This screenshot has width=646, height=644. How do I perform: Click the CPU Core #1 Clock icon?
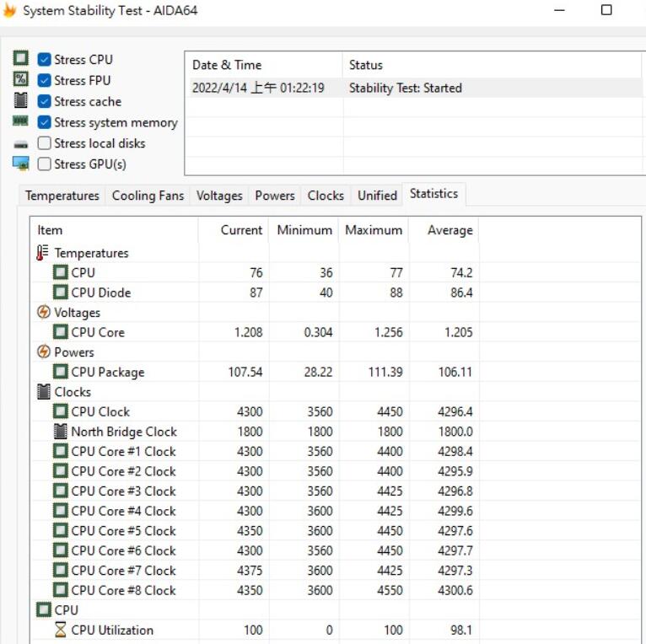click(61, 451)
